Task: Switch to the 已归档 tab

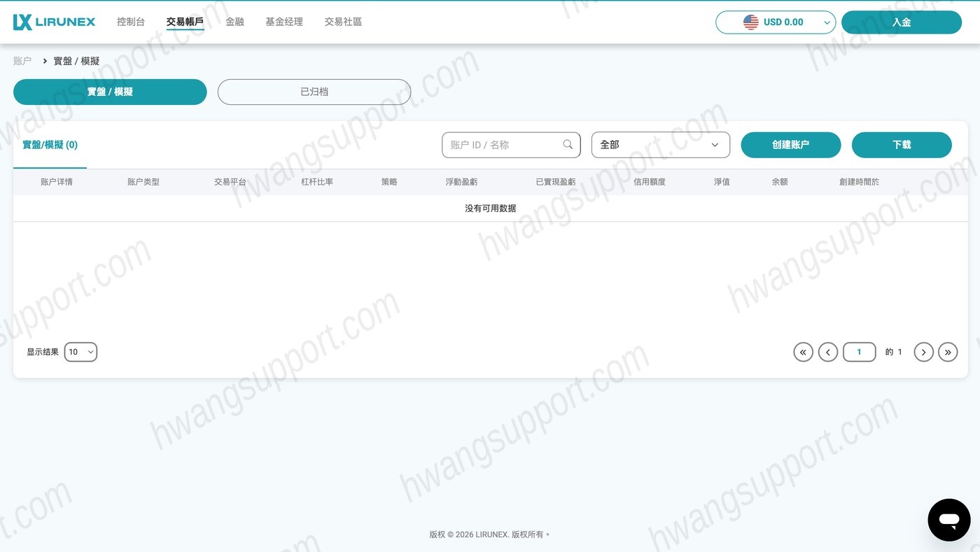Action: point(314,92)
